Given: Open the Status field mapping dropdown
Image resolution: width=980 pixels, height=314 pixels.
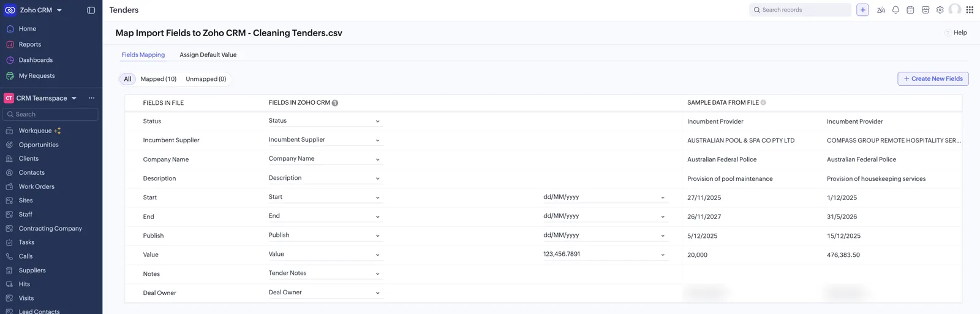Looking at the screenshot, I should pyautogui.click(x=325, y=121).
